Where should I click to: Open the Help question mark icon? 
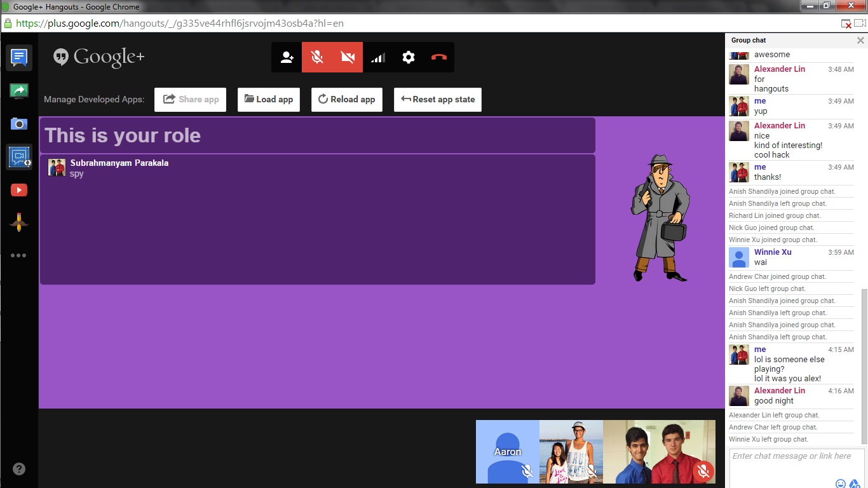[19, 470]
